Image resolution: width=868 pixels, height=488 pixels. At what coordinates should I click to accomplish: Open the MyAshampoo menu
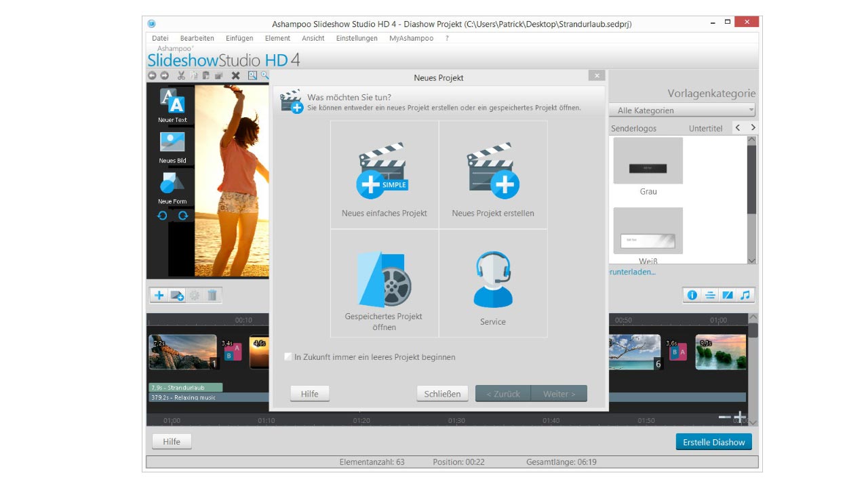pyautogui.click(x=411, y=38)
